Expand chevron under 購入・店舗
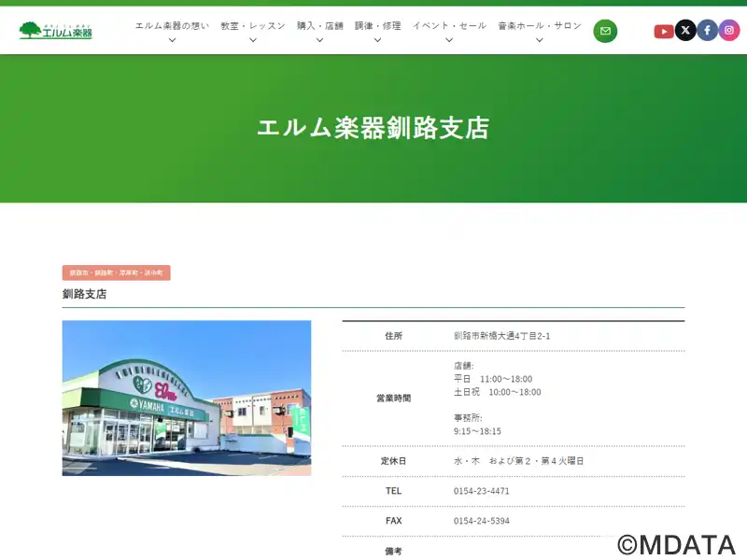This screenshot has height=560, width=747. (x=319, y=40)
